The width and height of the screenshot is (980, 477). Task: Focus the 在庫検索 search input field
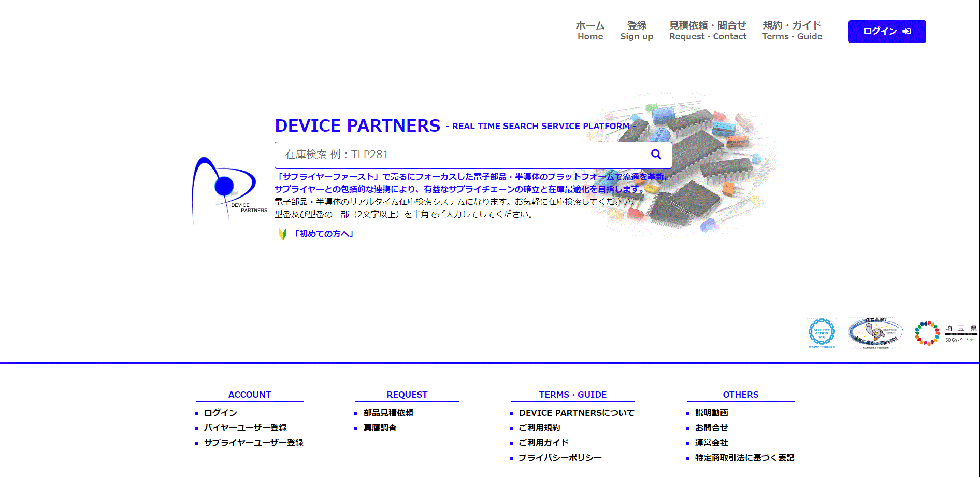pyautogui.click(x=473, y=155)
